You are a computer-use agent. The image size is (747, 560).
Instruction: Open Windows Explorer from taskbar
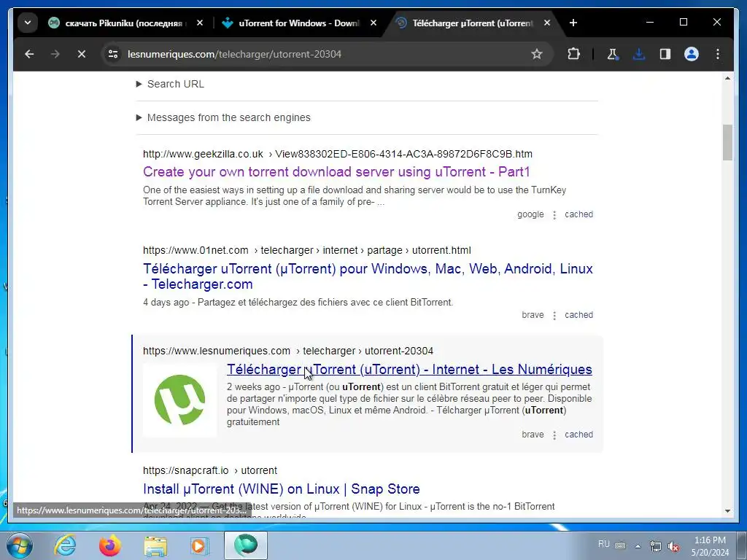155,545
